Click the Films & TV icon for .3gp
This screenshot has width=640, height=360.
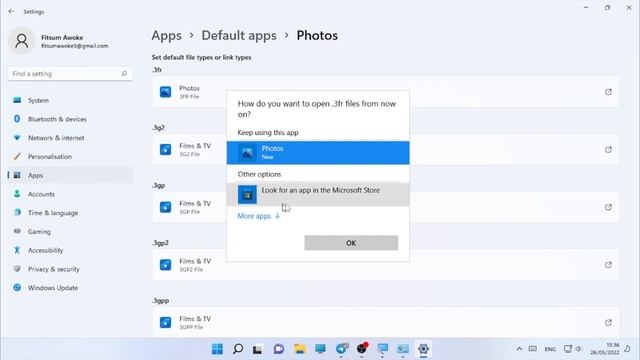165,207
